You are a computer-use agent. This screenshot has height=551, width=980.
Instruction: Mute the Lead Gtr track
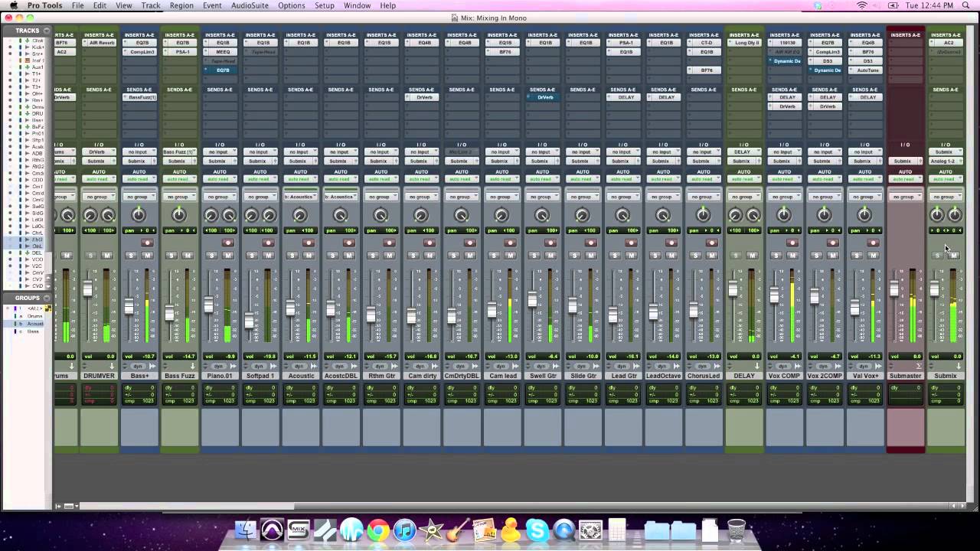click(x=631, y=256)
